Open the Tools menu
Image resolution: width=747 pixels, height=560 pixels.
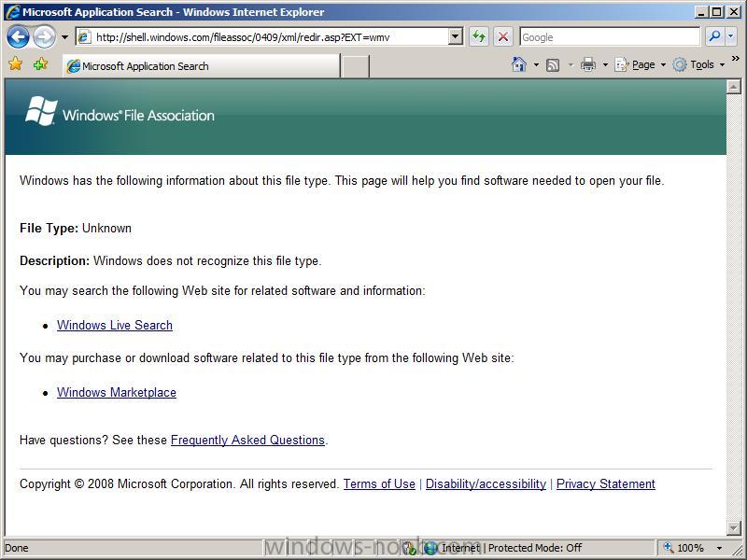tap(698, 64)
